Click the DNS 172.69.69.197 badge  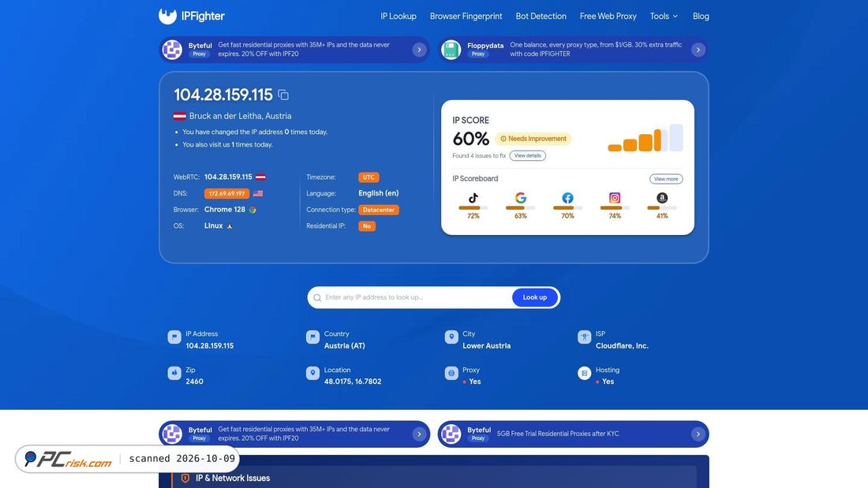point(227,194)
